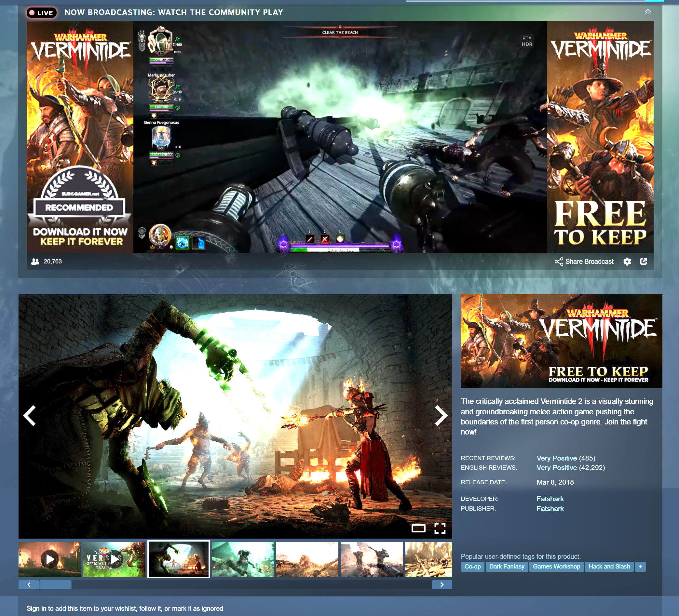Show the next screenshot with right arrow
This screenshot has width=679, height=616.
click(441, 416)
